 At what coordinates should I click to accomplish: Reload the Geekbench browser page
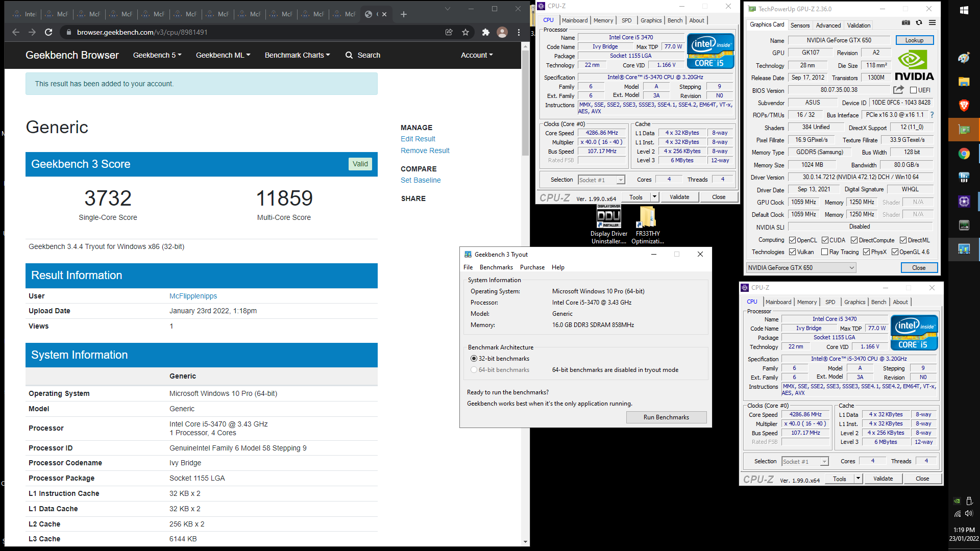tap(48, 32)
